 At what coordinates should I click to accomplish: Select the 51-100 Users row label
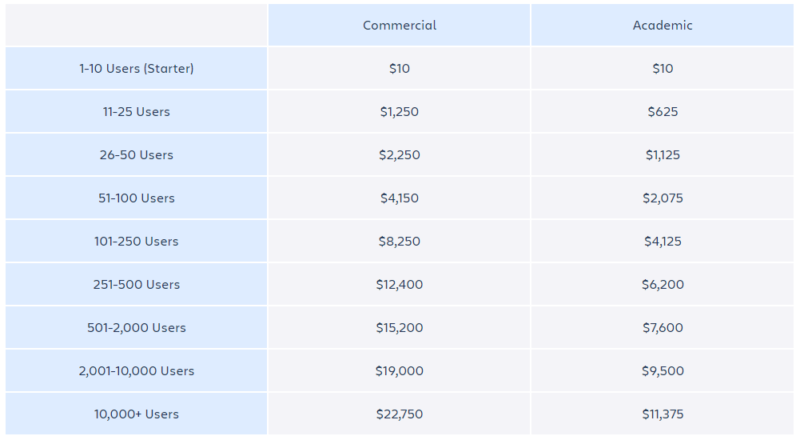[x=138, y=198]
